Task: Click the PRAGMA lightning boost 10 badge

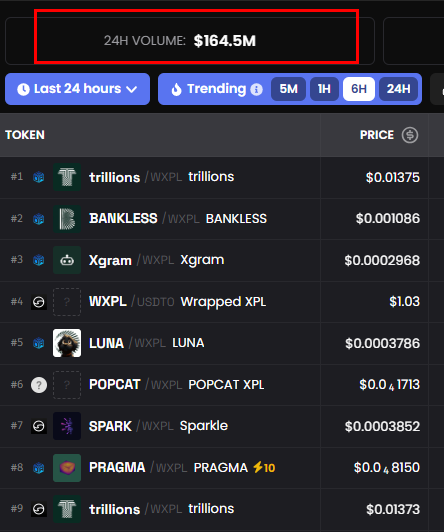Action: tap(264, 468)
